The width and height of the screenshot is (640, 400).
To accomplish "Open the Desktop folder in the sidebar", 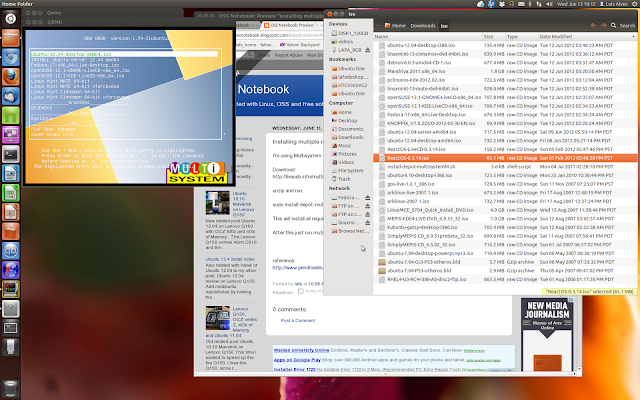I will coord(344,120).
